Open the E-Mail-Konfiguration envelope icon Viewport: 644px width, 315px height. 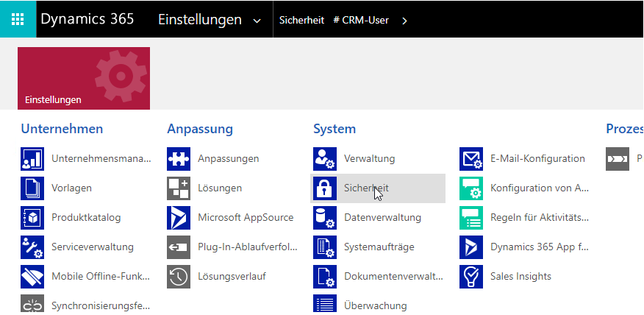click(471, 159)
